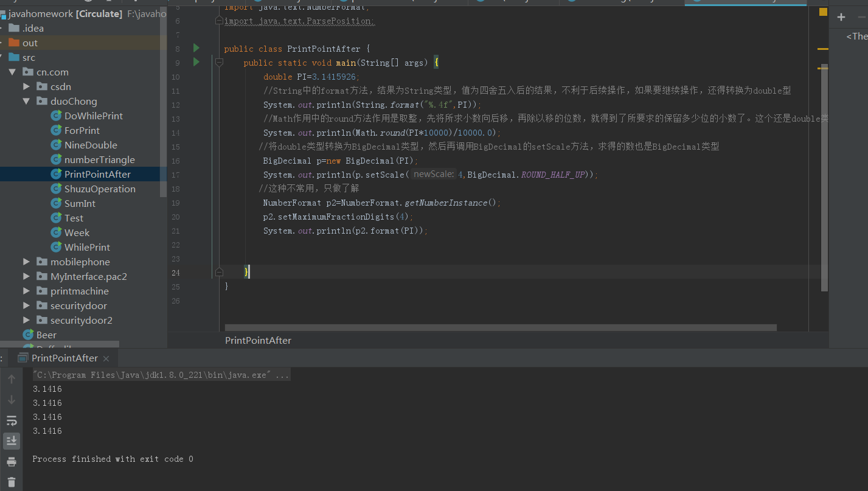
Task: Select the out folder
Action: [x=30, y=43]
